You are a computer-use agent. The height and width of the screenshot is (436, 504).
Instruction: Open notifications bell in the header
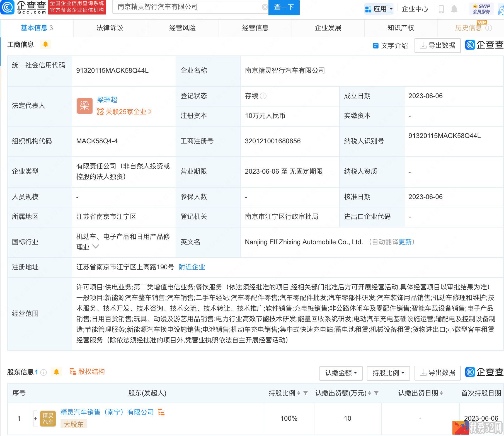click(x=454, y=9)
